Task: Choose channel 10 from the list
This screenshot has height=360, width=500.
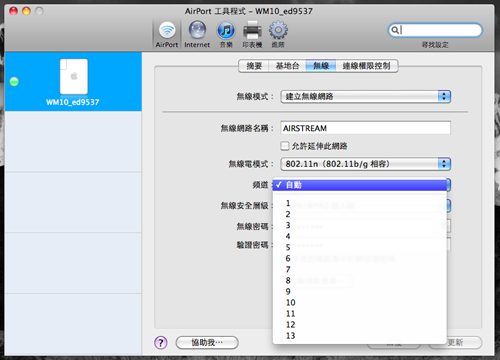Action: [x=360, y=303]
